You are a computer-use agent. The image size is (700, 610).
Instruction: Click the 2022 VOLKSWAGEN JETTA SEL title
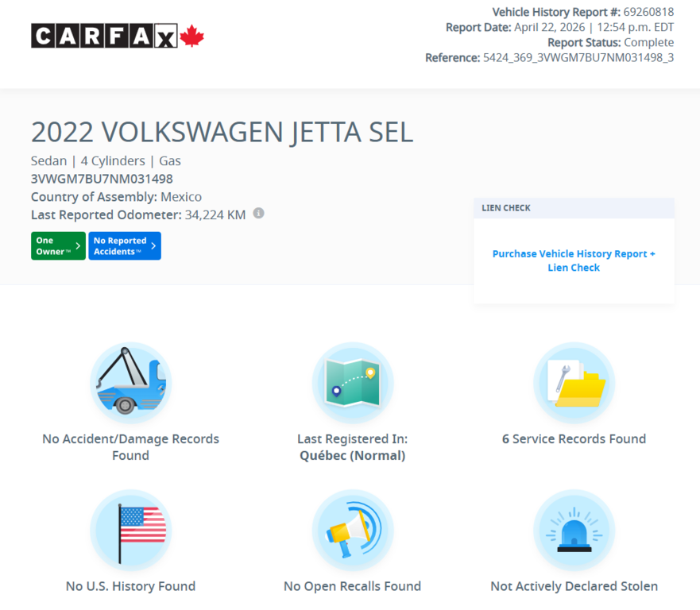[x=222, y=132]
